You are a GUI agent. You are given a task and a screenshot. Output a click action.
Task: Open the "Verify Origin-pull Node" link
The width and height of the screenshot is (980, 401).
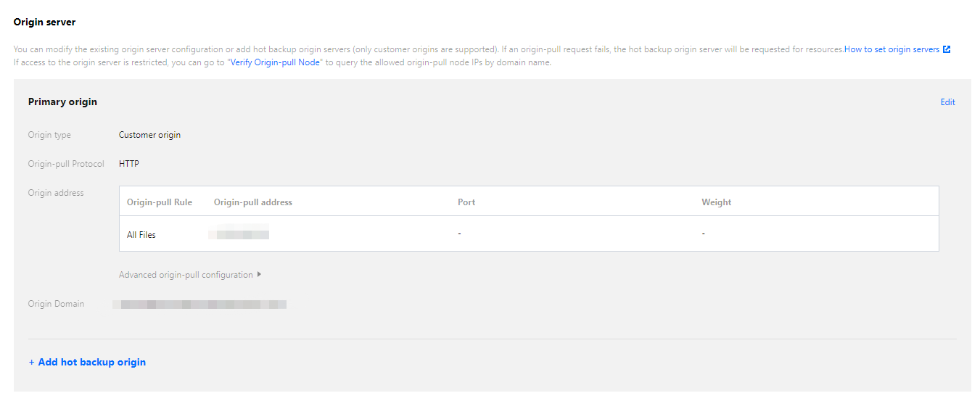(x=275, y=62)
